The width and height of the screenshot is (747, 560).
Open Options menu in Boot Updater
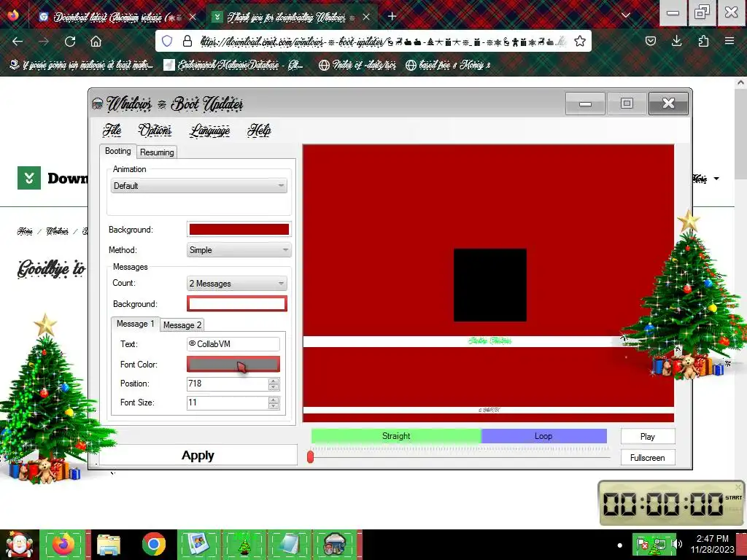[x=155, y=130]
